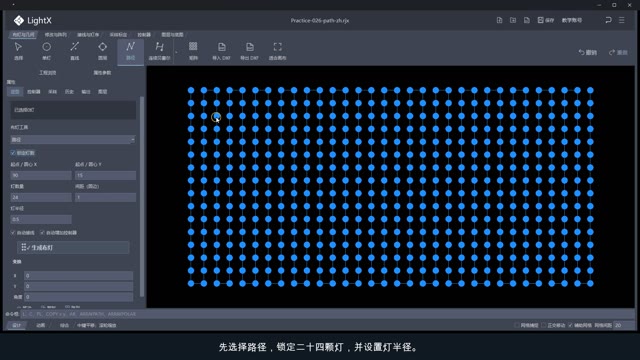Click the feedback arrow icon at top right
Viewport: 640px width, 360px height.
[x=608, y=20]
